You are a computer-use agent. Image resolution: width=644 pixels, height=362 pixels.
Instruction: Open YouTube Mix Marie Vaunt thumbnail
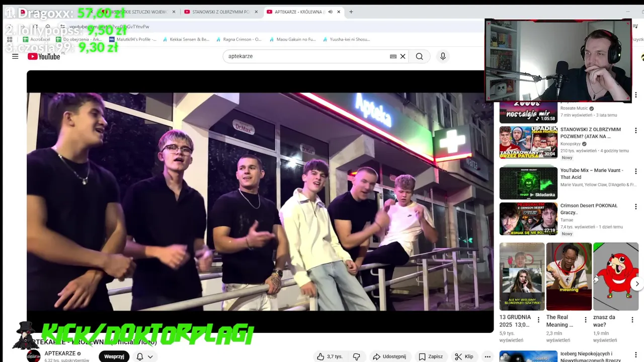coord(528,183)
